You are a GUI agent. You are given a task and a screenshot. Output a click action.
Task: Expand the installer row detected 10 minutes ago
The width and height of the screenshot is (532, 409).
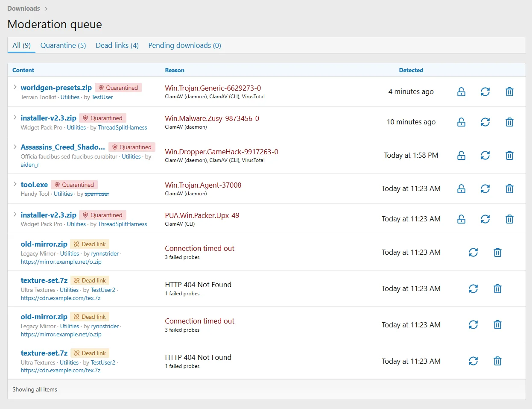pos(15,118)
